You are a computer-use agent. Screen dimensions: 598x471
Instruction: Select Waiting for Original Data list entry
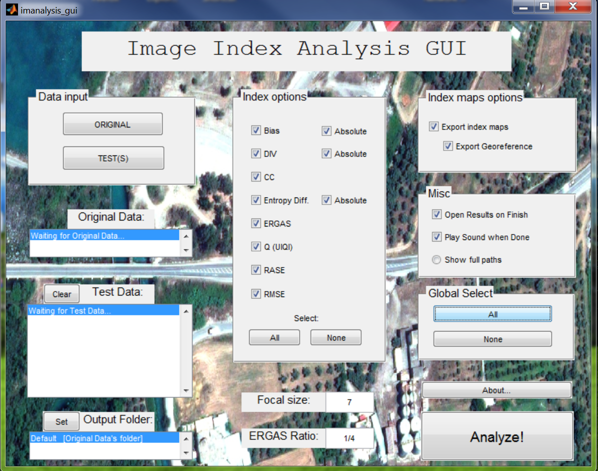(104, 235)
